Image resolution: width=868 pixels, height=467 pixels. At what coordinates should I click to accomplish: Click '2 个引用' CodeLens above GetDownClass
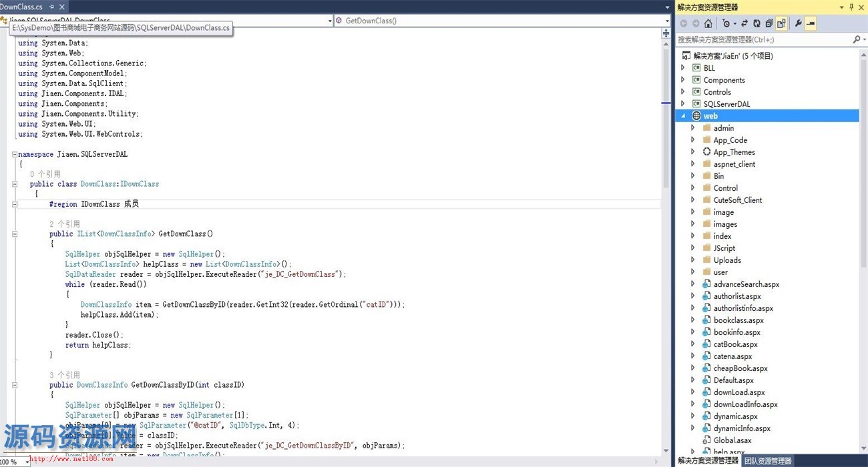pos(65,224)
